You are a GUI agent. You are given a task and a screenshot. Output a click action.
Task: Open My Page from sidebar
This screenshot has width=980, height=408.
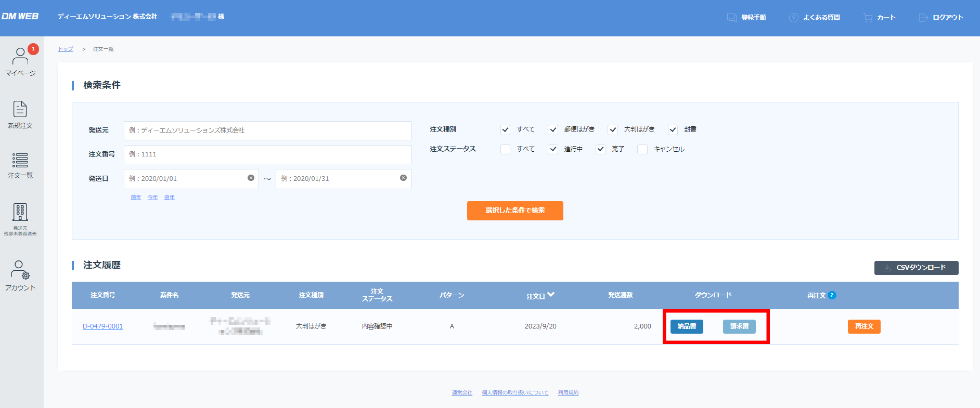coord(20,61)
